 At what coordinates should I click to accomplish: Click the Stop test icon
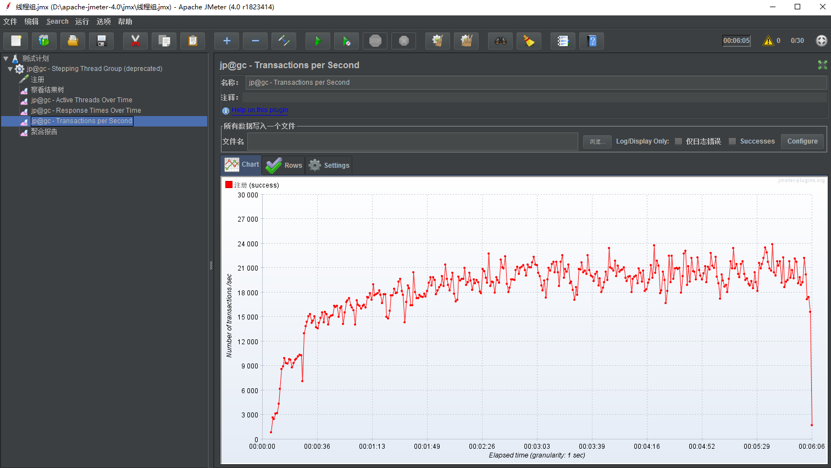(375, 41)
